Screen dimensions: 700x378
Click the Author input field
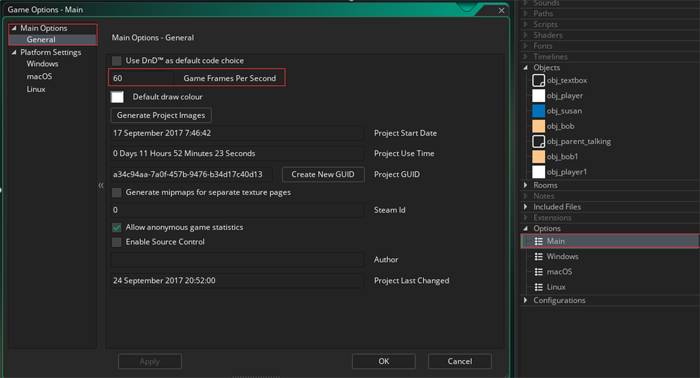click(x=238, y=260)
